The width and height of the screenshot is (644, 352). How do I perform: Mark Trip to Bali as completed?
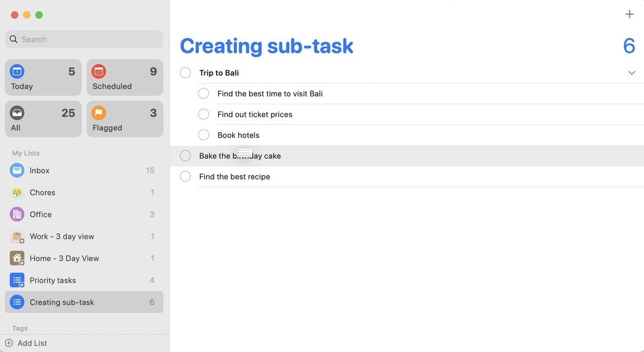[x=185, y=72]
